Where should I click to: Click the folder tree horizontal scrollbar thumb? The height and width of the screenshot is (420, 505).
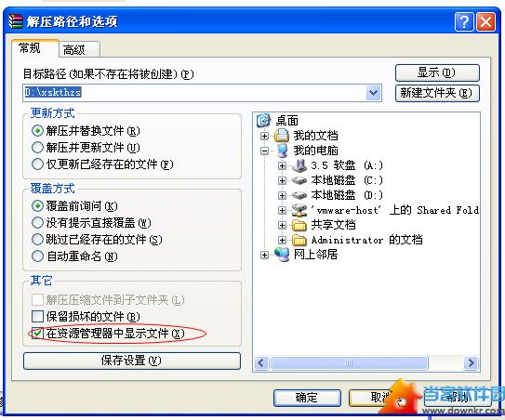pos(349,363)
